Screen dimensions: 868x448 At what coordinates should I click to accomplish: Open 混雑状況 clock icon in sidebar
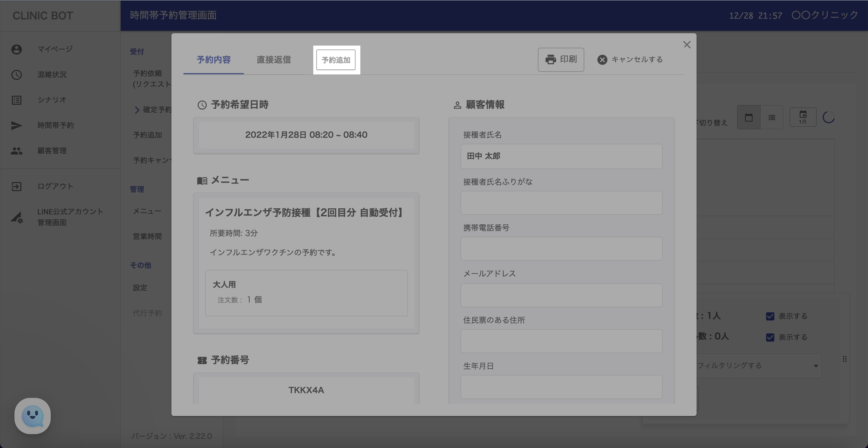pos(17,75)
